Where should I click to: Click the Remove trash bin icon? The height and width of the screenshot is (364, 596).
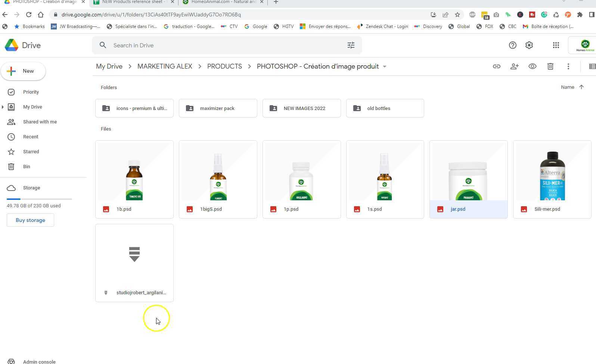550,66
